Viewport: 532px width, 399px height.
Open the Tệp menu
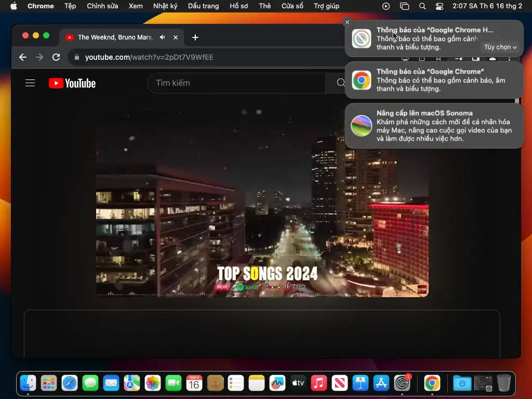pos(70,6)
